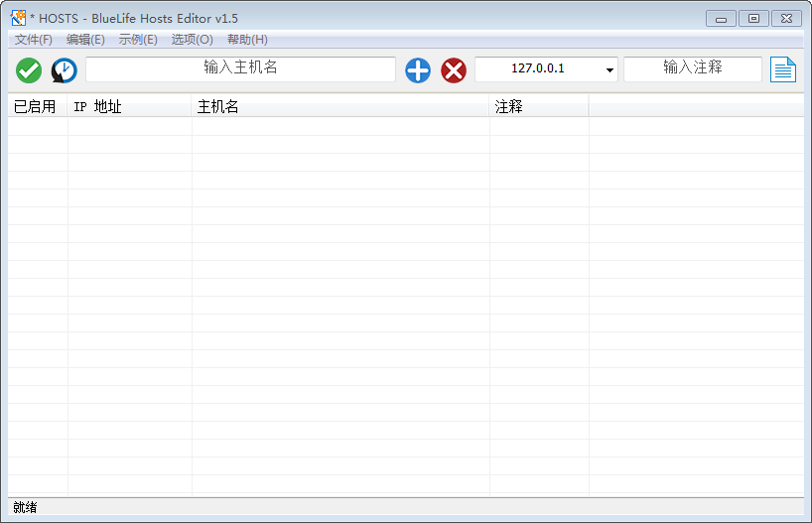
Task: Focus the 输入主机名 hostname input field
Action: [x=240, y=68]
